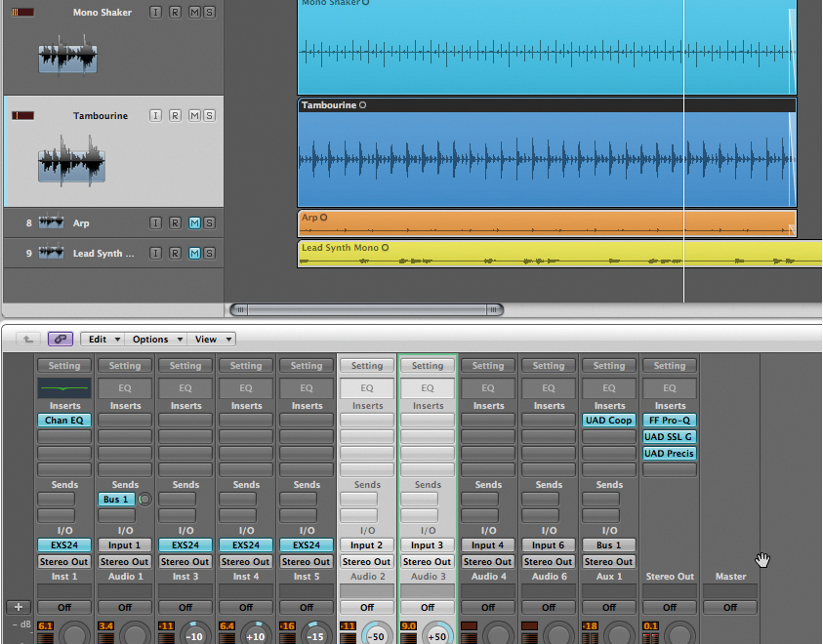Open the UAD Precis insert plugin
Screen dimensions: 823x644
[670, 453]
